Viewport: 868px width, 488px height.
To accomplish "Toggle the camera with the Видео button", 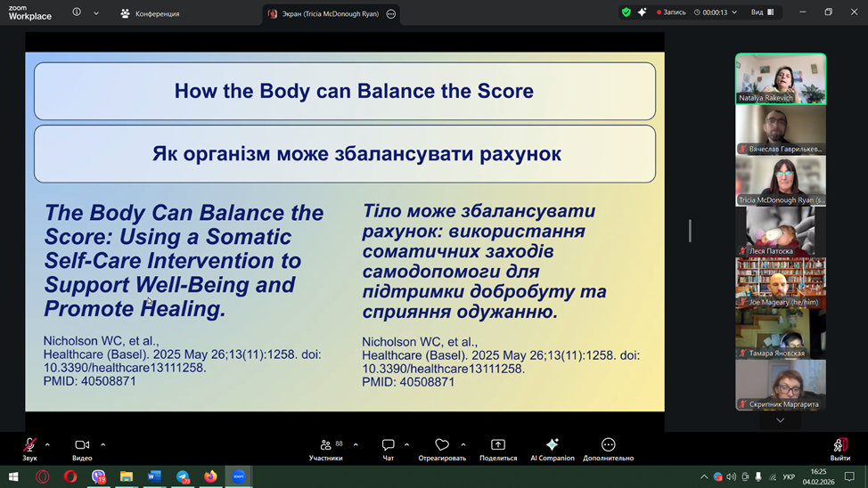I will pos(82,445).
